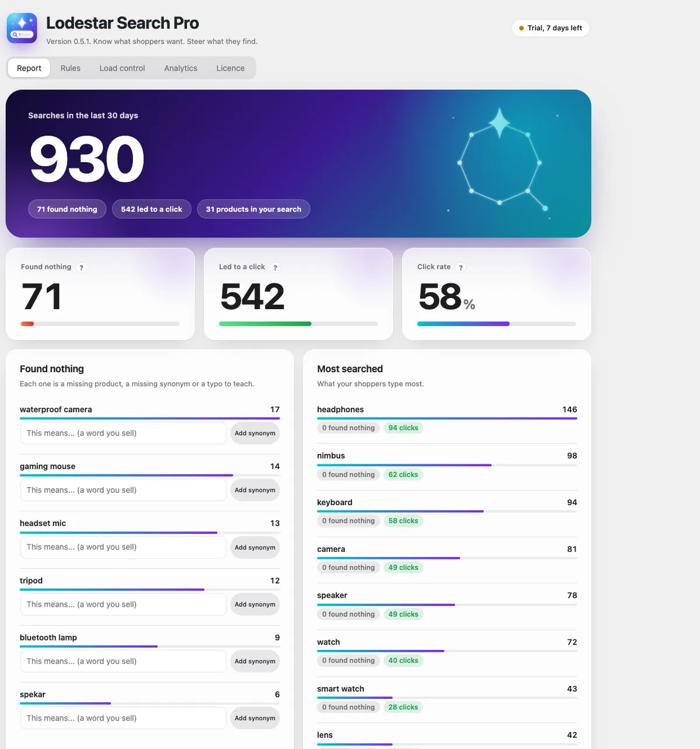The height and width of the screenshot is (749, 700).
Task: Click the 28 clicks badge under smart watch
Action: (x=403, y=707)
